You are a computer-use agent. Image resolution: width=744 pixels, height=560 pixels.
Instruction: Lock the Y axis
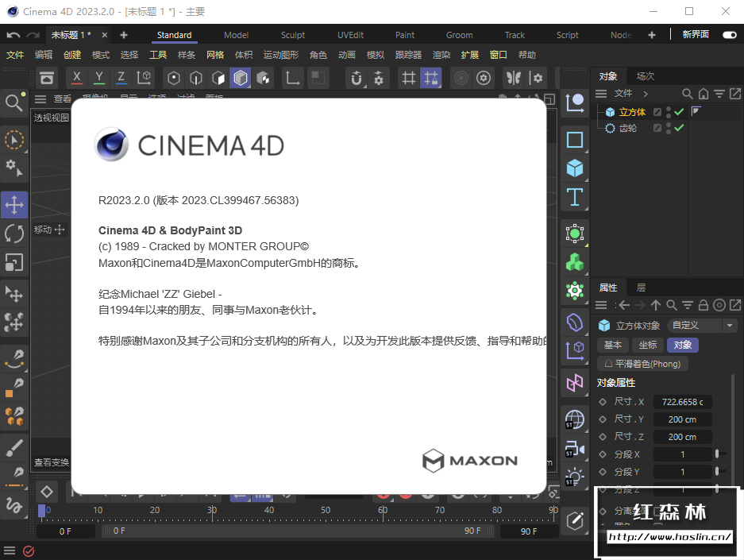point(99,78)
